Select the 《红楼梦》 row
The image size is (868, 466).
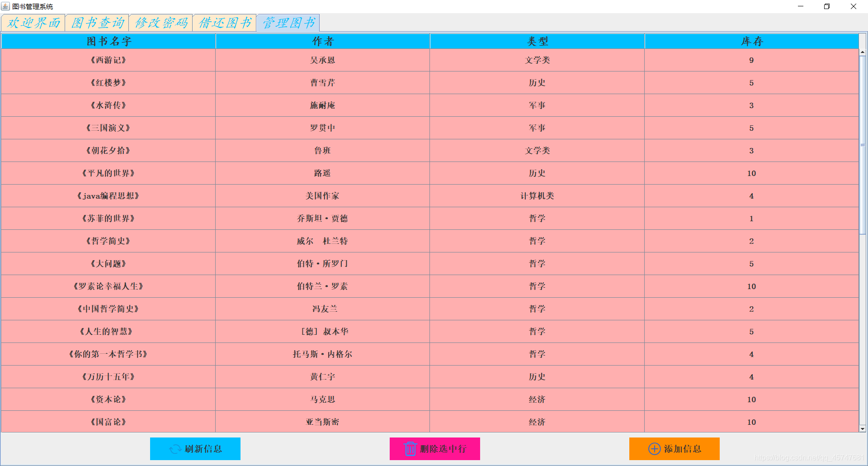pyautogui.click(x=430, y=83)
